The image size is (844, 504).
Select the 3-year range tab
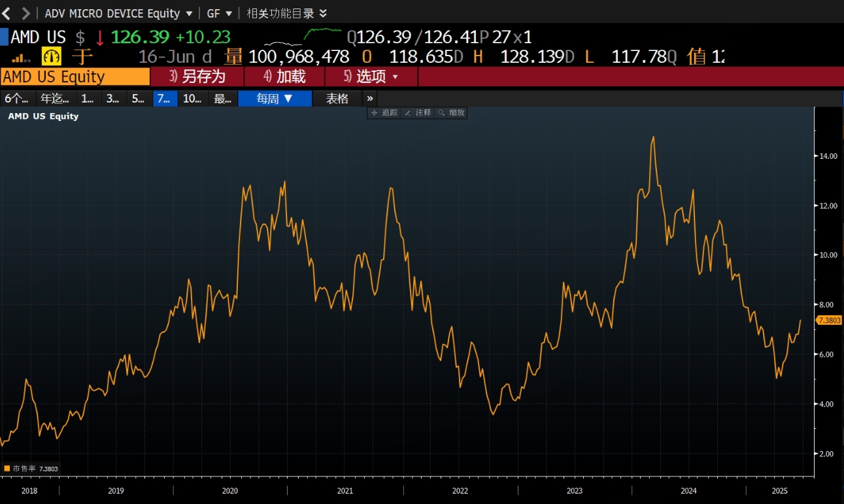click(x=113, y=99)
